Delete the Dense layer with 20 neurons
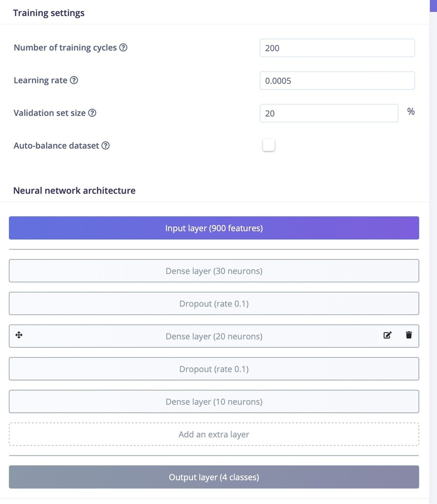The width and height of the screenshot is (437, 504). pyautogui.click(x=409, y=335)
